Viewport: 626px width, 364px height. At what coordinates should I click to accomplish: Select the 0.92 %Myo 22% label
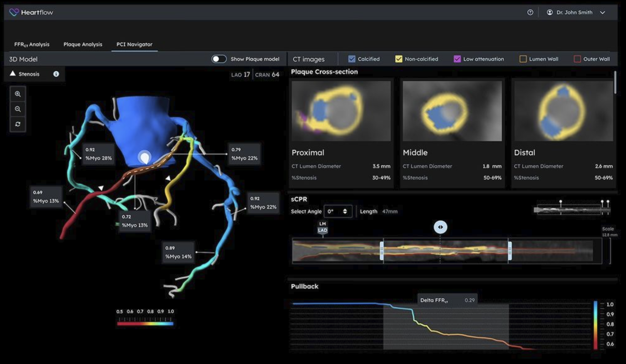coord(263,203)
